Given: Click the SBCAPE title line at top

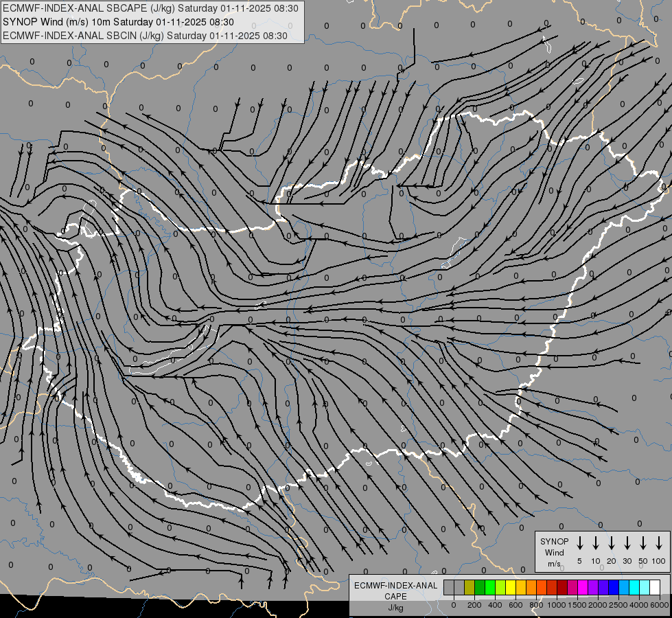Looking at the screenshot, I should 150,8.
